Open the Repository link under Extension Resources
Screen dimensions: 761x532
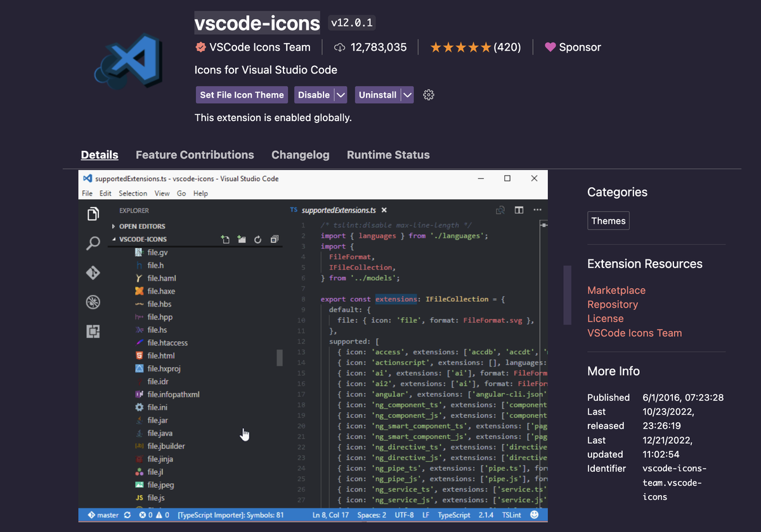pos(613,304)
